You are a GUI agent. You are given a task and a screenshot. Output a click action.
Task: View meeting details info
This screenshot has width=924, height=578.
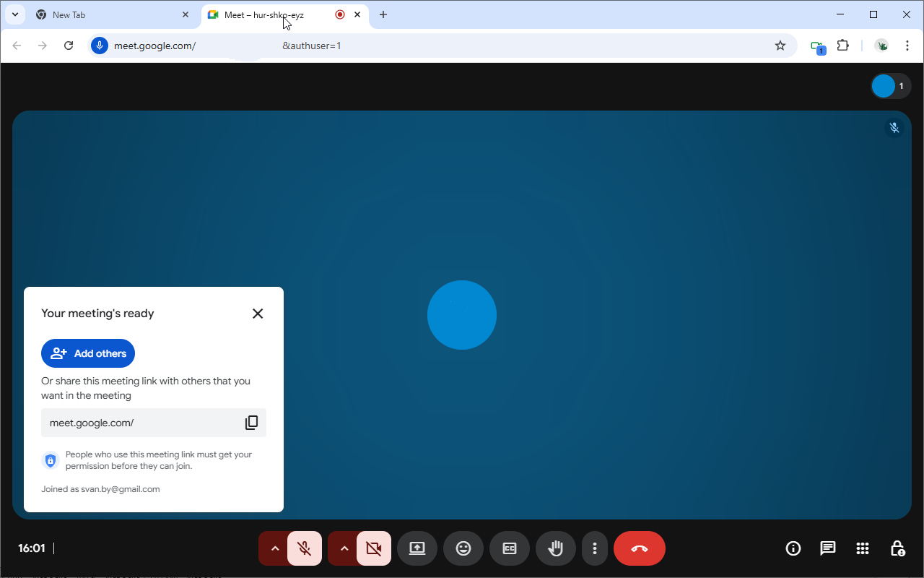click(793, 548)
